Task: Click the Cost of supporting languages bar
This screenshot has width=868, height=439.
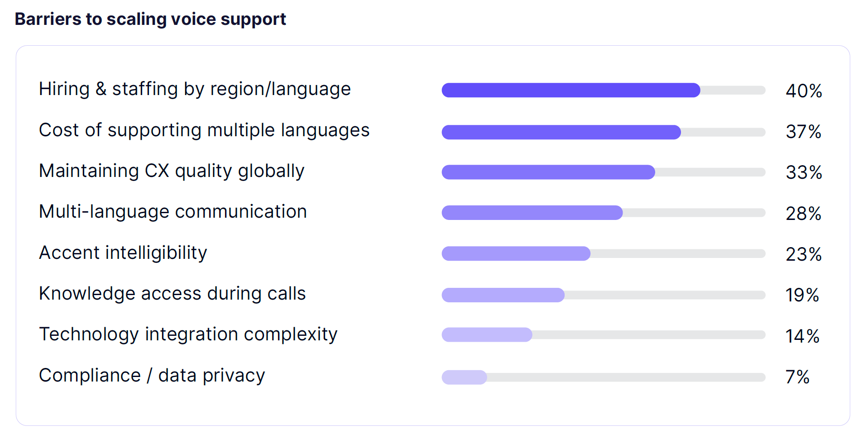Action: pyautogui.click(x=604, y=132)
